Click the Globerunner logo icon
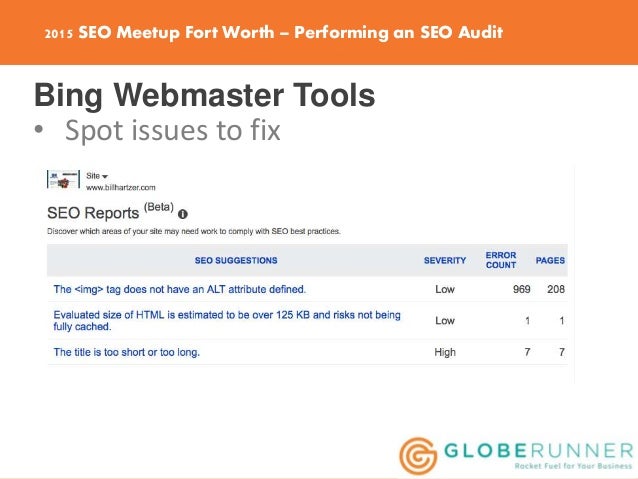Screen dimensions: 638x479 pos(418,456)
